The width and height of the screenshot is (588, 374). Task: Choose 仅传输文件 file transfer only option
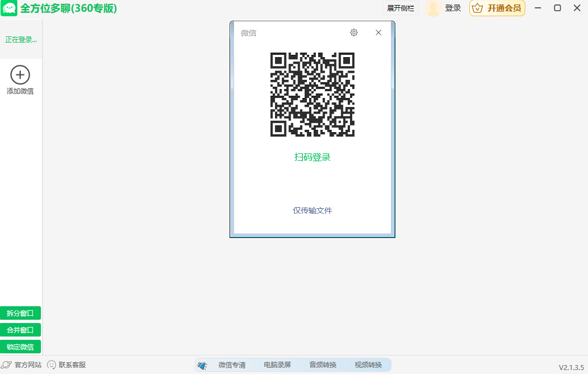click(312, 211)
